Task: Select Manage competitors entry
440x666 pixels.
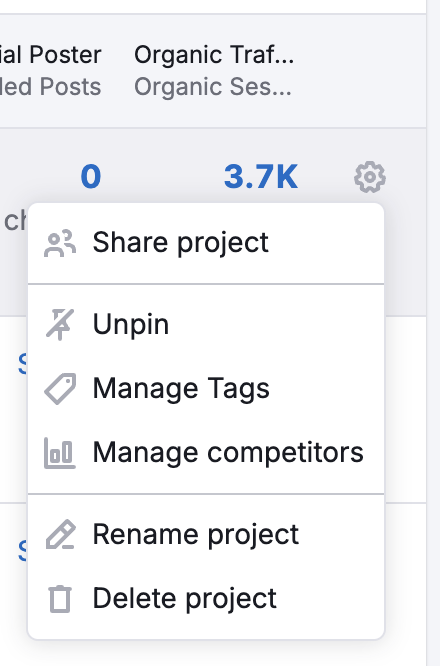Action: coord(206,452)
